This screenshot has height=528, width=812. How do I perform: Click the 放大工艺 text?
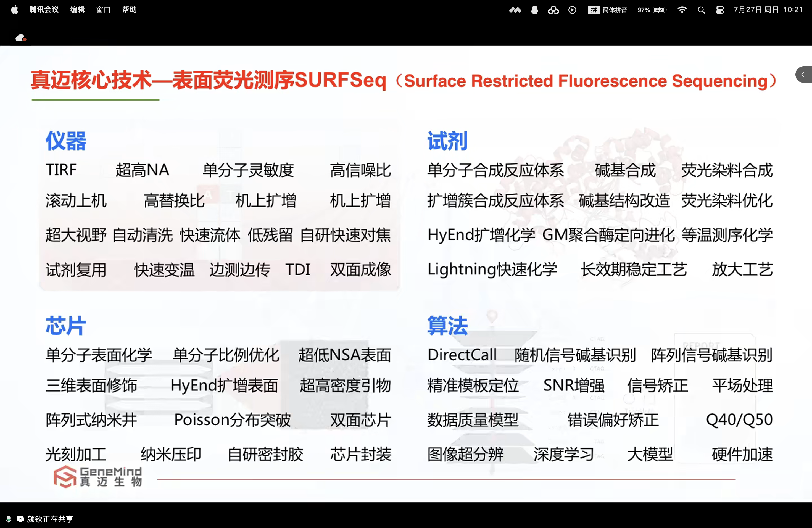pos(742,270)
